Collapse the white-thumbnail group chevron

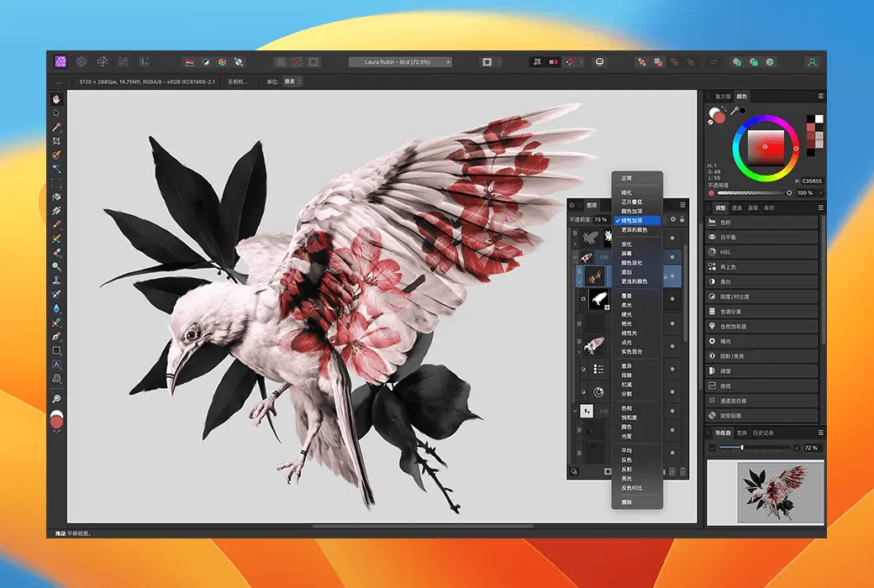coord(575,411)
